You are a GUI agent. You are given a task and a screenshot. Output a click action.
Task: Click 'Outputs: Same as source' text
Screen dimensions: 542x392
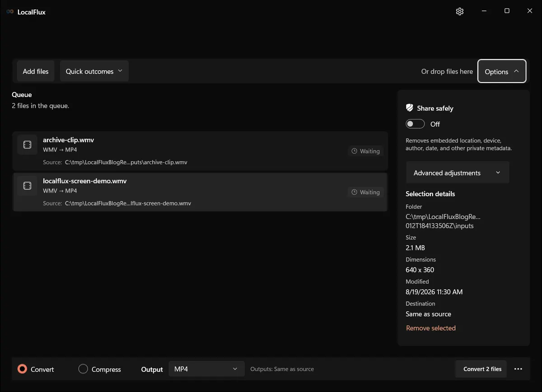tap(282, 369)
